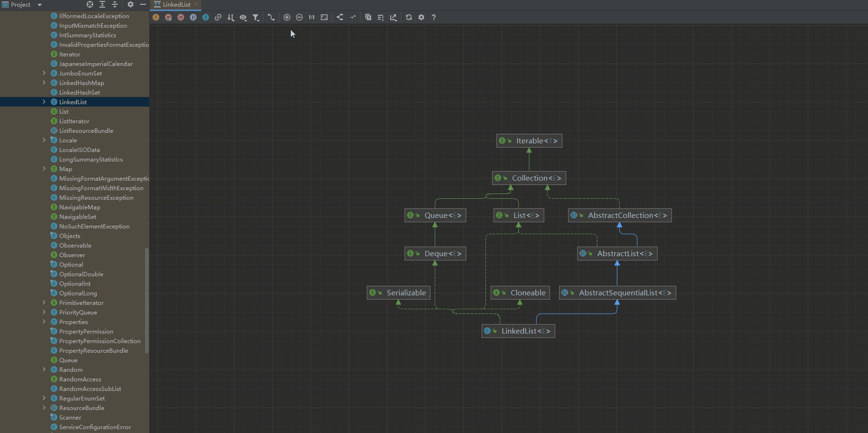This screenshot has height=433, width=868.
Task: Click the Fit Content icon
Action: (324, 17)
